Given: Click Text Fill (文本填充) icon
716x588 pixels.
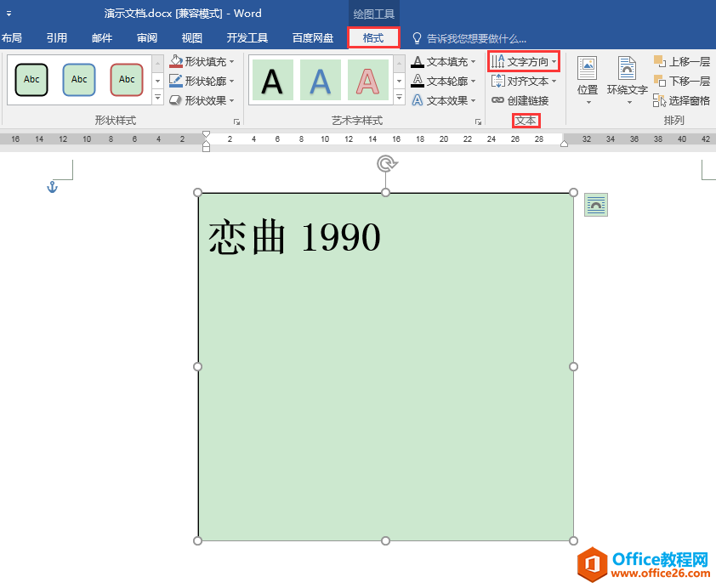Looking at the screenshot, I should pos(418,61).
